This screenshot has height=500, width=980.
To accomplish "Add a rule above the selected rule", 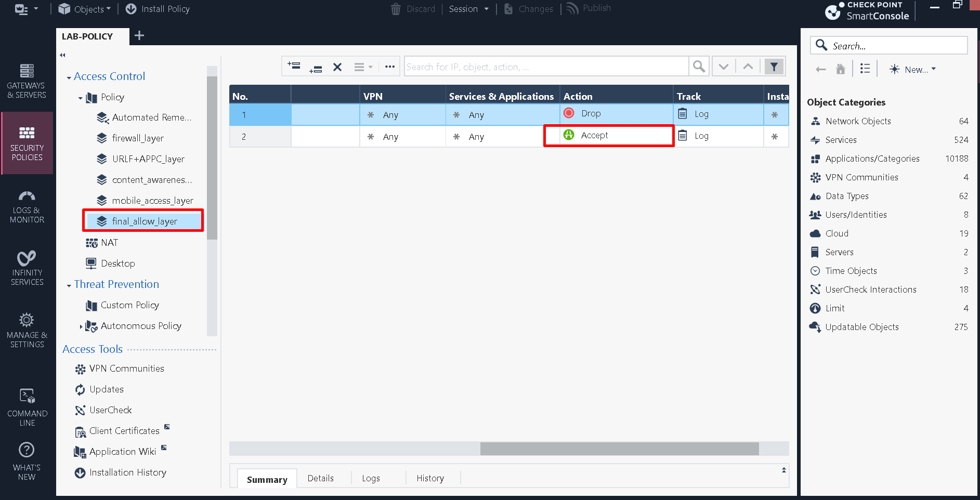I will [x=294, y=66].
